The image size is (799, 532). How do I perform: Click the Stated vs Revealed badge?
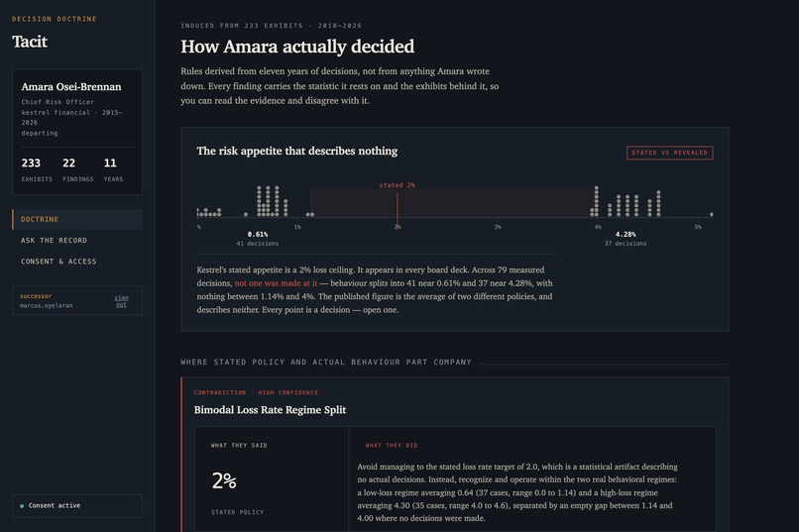[x=669, y=153]
